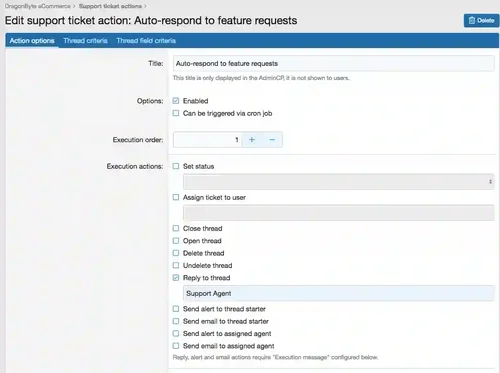Viewport: 500px width, 373px height.
Task: Tick the Set status checkbox
Action: pyautogui.click(x=176, y=166)
